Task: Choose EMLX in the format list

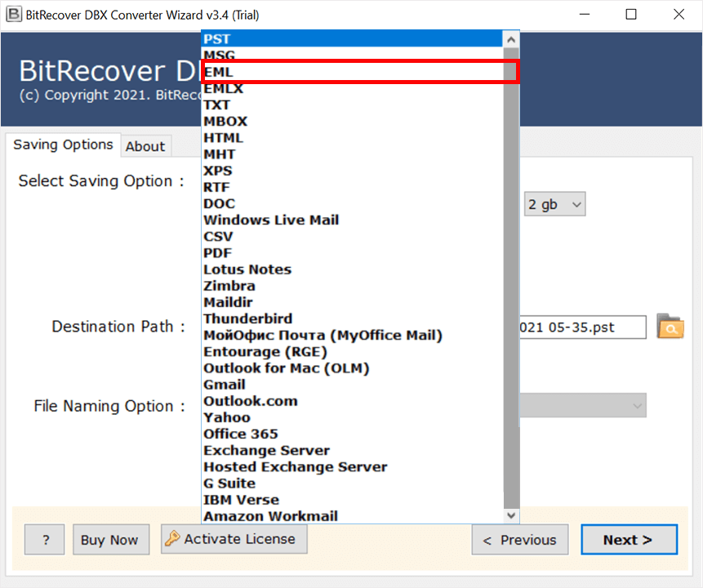Action: click(352, 88)
